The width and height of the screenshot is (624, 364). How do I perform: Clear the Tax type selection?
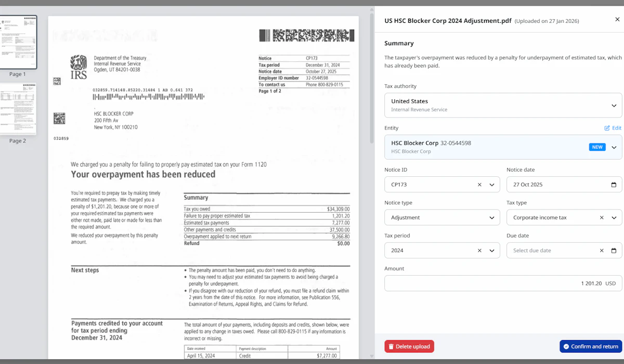[x=602, y=217]
